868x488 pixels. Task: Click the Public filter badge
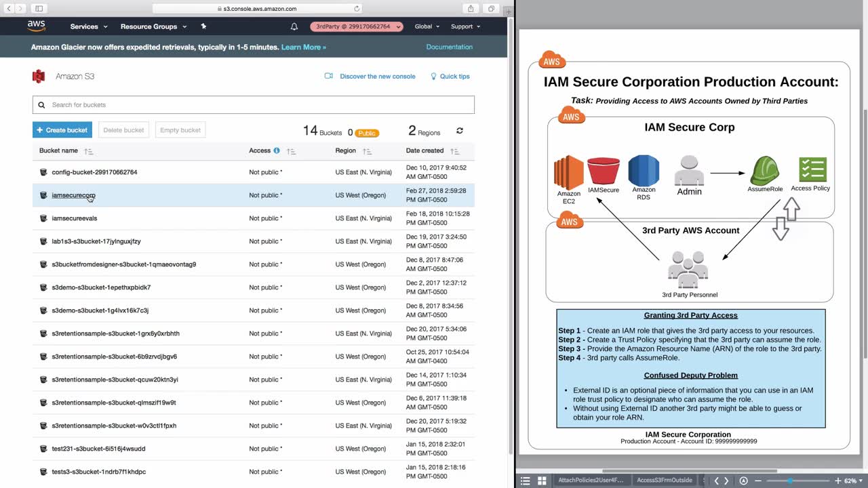[367, 133]
